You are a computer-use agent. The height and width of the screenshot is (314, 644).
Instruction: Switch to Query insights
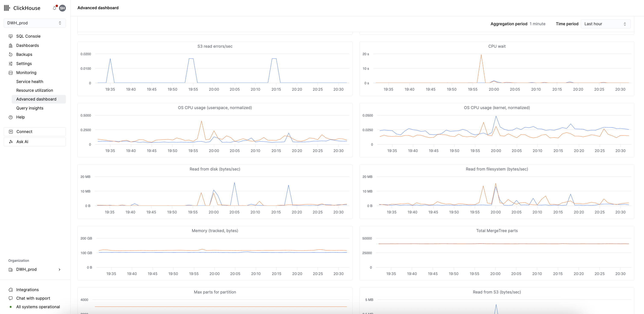click(x=30, y=108)
